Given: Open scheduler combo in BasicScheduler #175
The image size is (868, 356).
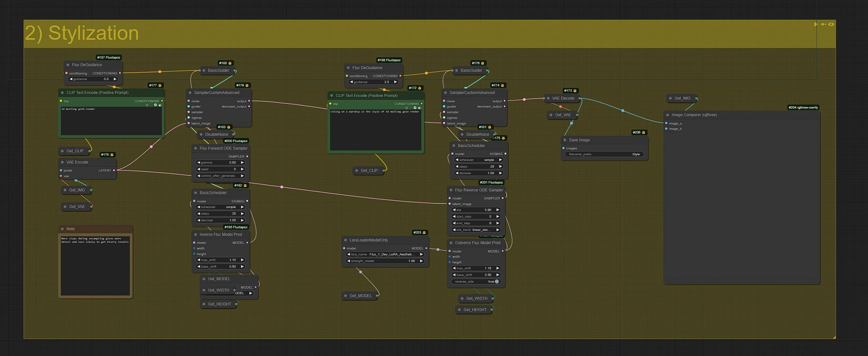Looking at the screenshot, I should [x=478, y=160].
